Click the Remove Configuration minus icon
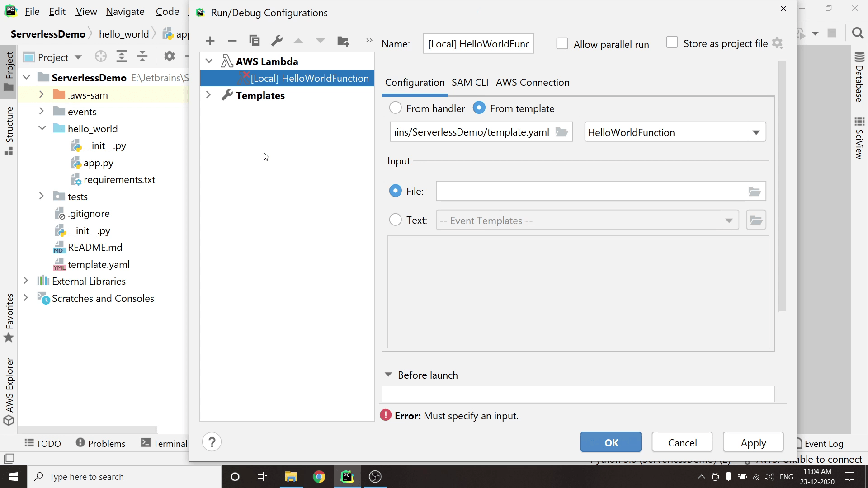The width and height of the screenshot is (868, 488). tap(232, 41)
